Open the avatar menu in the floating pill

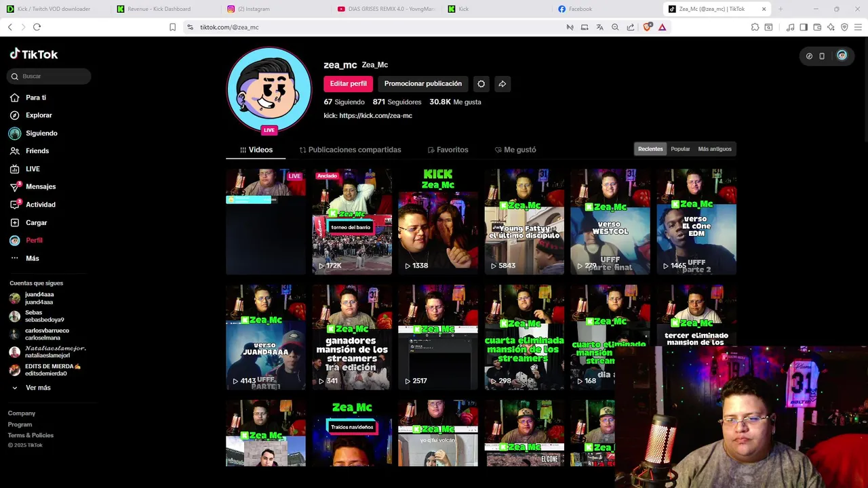(x=842, y=56)
